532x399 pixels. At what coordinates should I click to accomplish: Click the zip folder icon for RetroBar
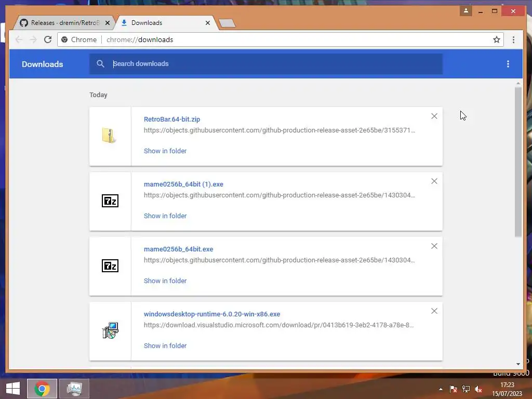coord(109,136)
